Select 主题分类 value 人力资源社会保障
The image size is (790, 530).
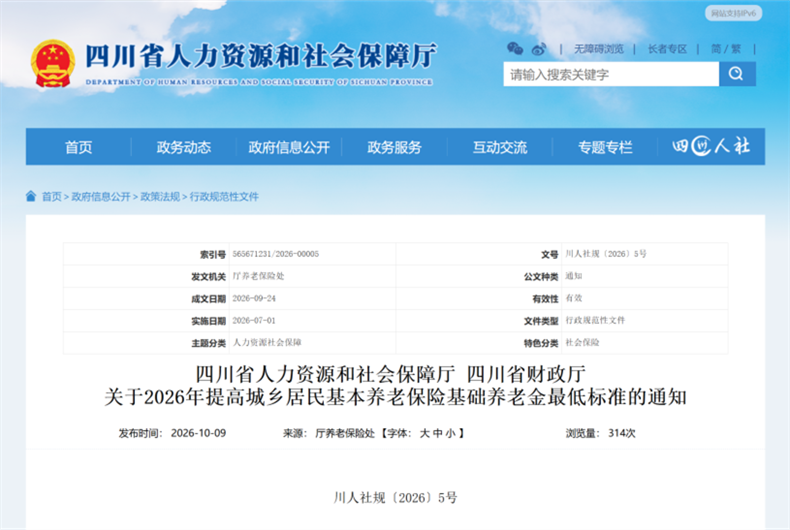tap(267, 343)
